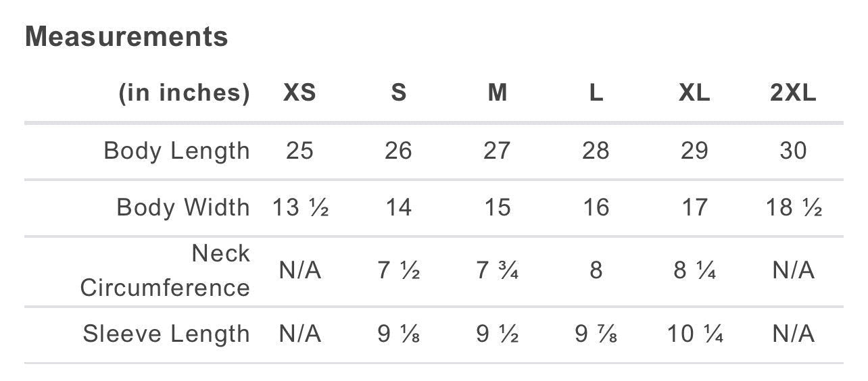Click Sleeve Length value 9 ⅞ for L
The height and width of the screenshot is (381, 868).
(x=596, y=334)
